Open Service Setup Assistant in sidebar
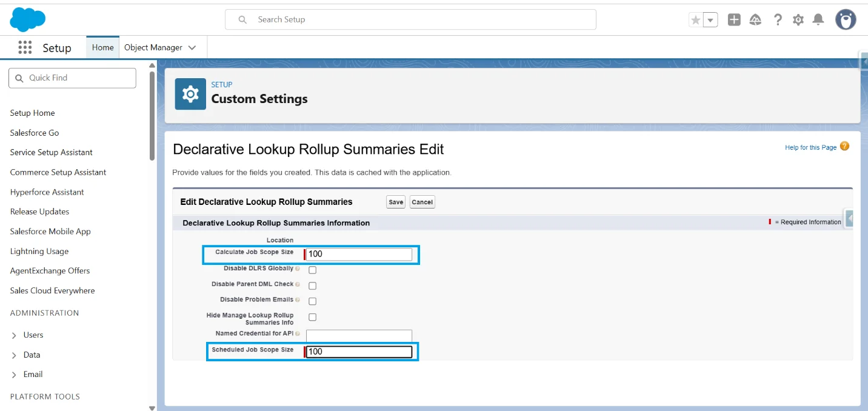This screenshot has height=411, width=868. point(52,152)
